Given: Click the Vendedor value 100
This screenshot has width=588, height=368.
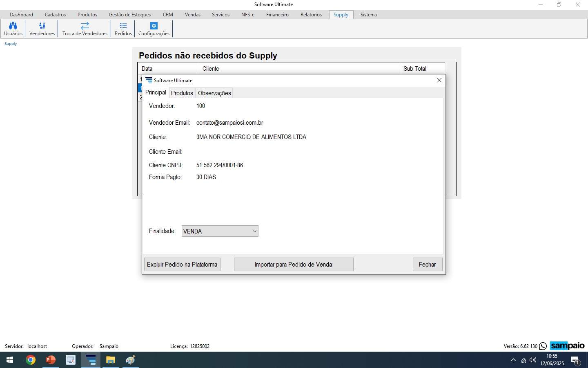Looking at the screenshot, I should pyautogui.click(x=200, y=106).
